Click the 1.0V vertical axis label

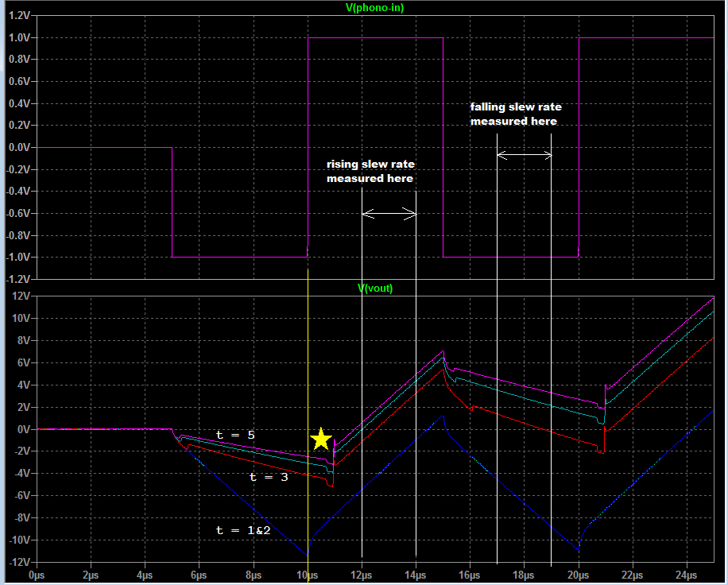[x=20, y=37]
